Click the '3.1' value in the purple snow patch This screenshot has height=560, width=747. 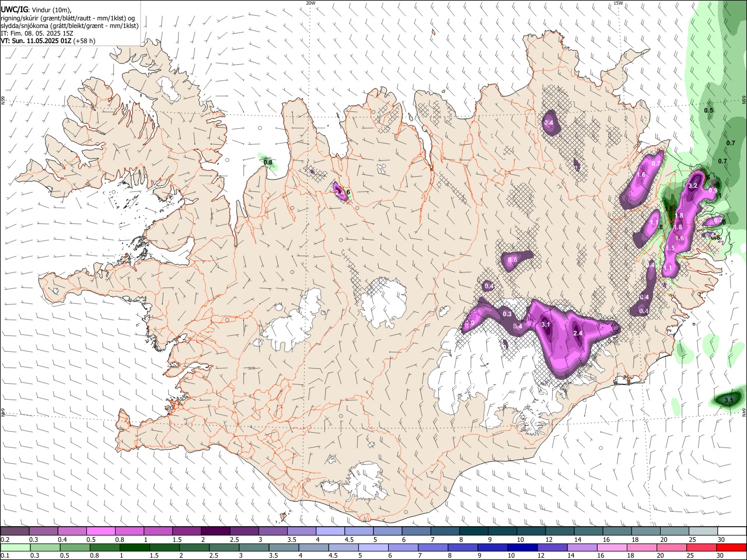coord(546,324)
